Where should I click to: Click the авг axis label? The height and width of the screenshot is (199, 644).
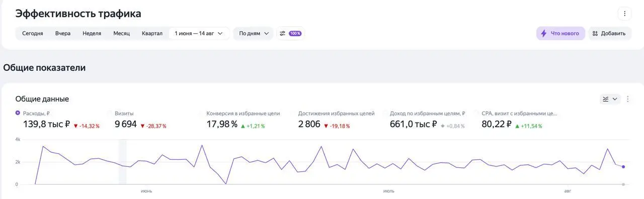coord(568,191)
